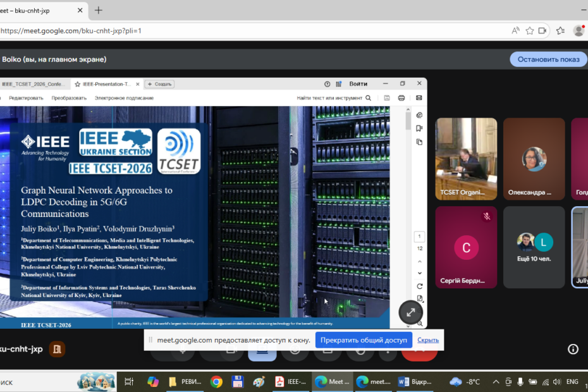Add this page to browser favorites star
This screenshot has height=392, width=588.
[x=530, y=30]
